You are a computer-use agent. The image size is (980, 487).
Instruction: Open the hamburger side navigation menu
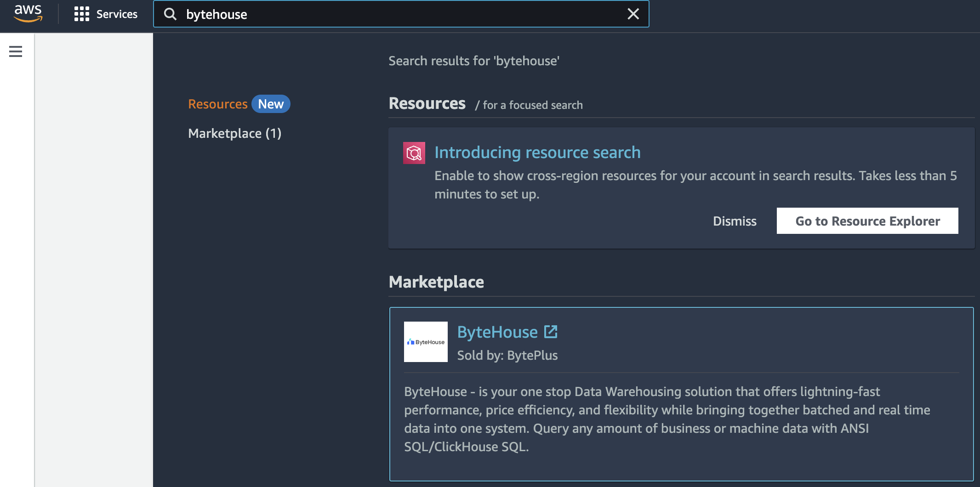click(x=16, y=51)
